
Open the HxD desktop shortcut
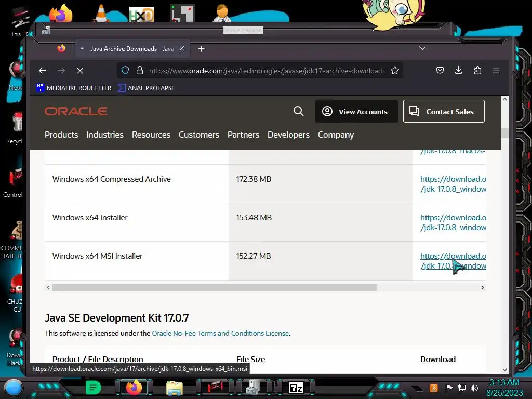142,14
